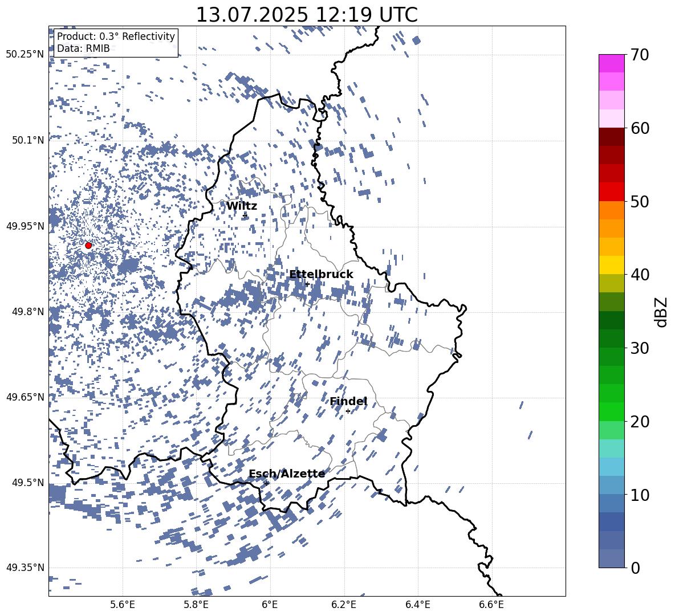Click the 6.6°E longitude label
The height and width of the screenshot is (616, 675).
click(491, 605)
